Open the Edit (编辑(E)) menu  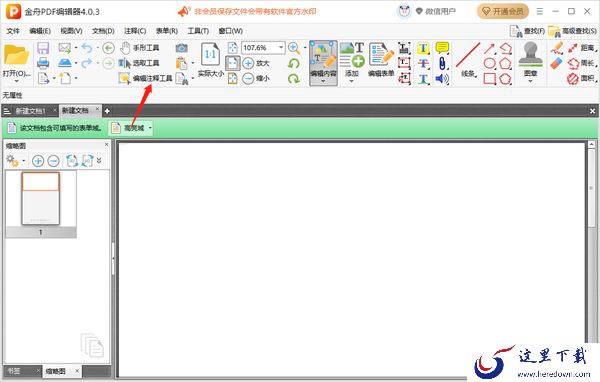click(x=40, y=31)
